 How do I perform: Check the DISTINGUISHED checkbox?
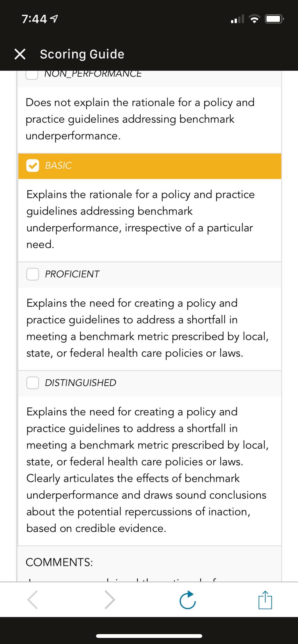33,383
